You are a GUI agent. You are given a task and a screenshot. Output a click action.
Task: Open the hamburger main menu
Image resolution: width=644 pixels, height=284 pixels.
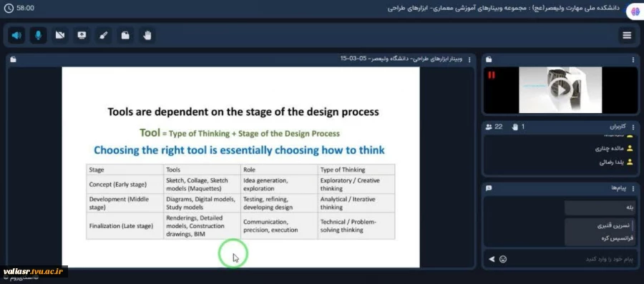click(x=627, y=35)
